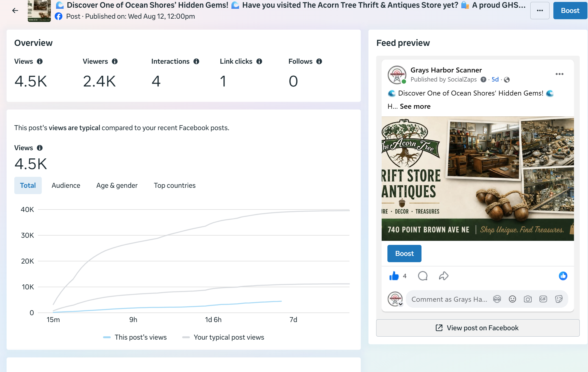
Task: Show info for Views in Overview
Action: click(40, 61)
